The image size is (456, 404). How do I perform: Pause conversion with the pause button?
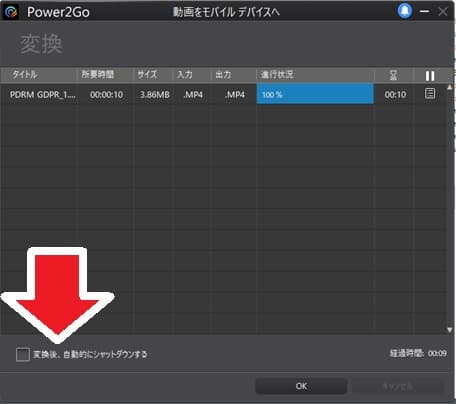[430, 76]
